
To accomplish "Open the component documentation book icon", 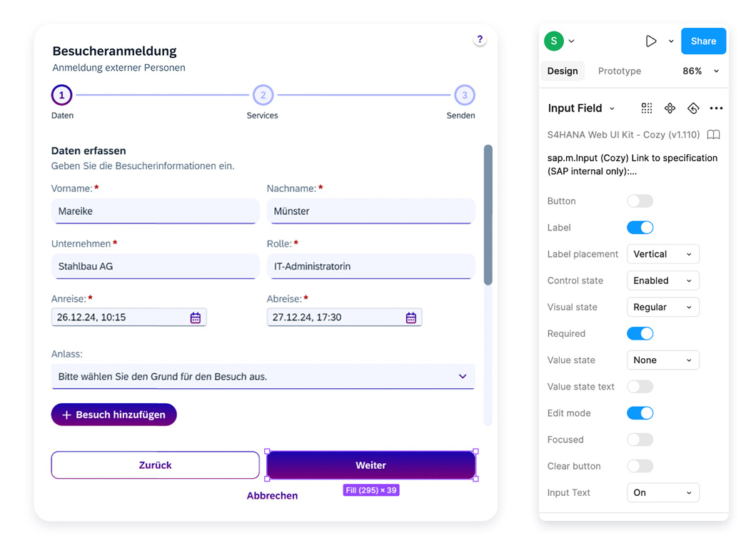I will point(714,134).
